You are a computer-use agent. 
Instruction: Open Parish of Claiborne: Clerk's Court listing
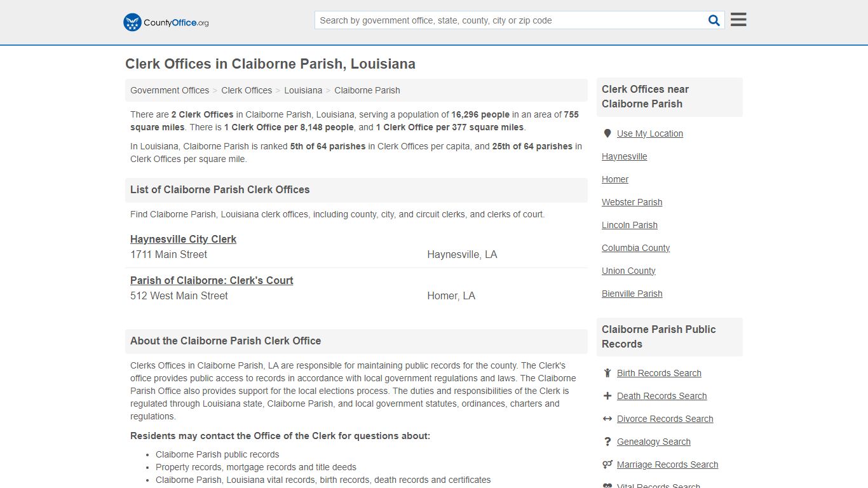(x=212, y=280)
